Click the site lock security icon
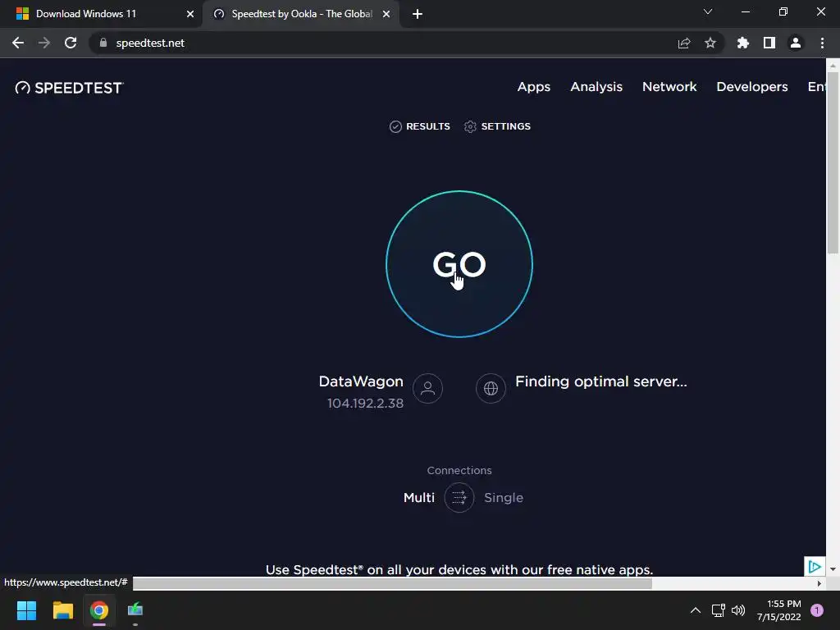840x630 pixels. click(x=103, y=43)
